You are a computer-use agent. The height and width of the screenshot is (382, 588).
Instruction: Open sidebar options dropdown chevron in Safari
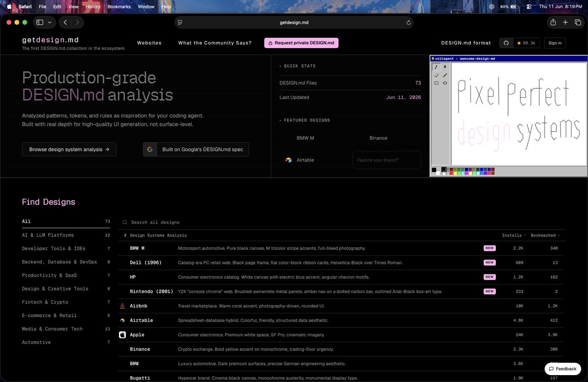pos(49,22)
